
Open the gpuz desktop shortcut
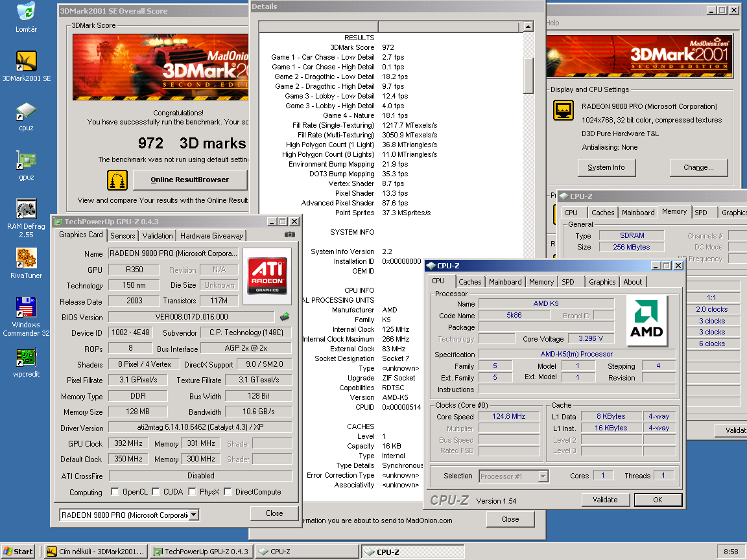[x=26, y=165]
